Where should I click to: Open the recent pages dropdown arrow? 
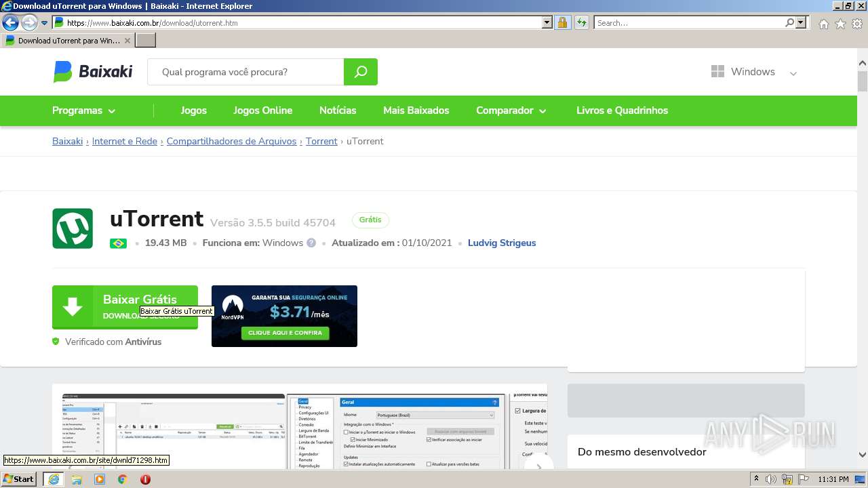click(44, 23)
